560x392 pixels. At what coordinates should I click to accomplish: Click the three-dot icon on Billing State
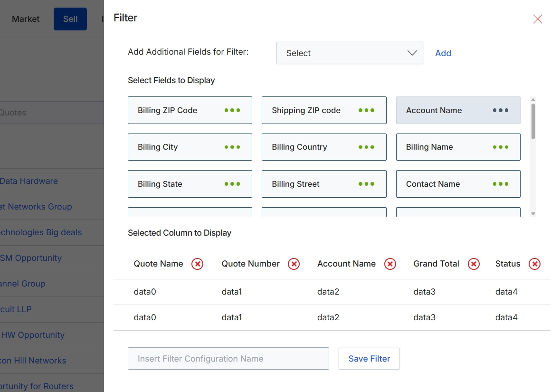[x=232, y=184]
